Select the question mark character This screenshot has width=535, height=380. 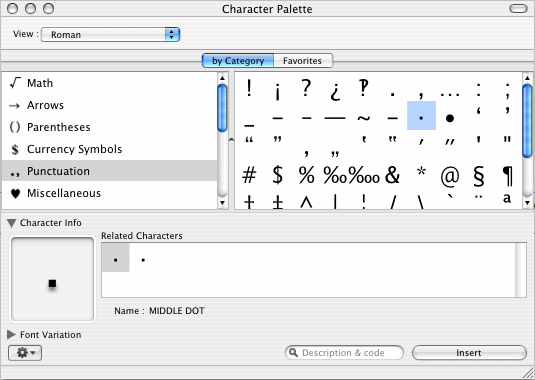pyautogui.click(x=306, y=88)
